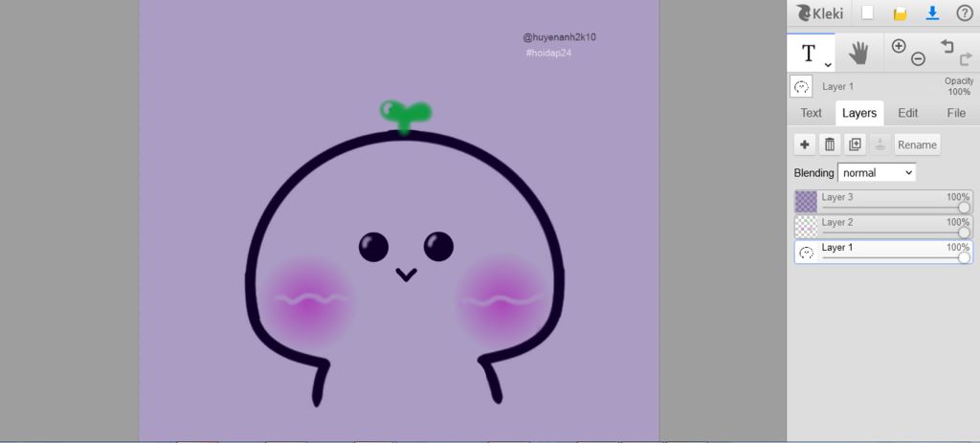Select Layer 2 in layers list

883,227
